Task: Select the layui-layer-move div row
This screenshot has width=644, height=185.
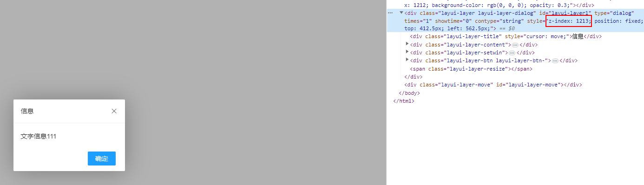Action: (493, 85)
